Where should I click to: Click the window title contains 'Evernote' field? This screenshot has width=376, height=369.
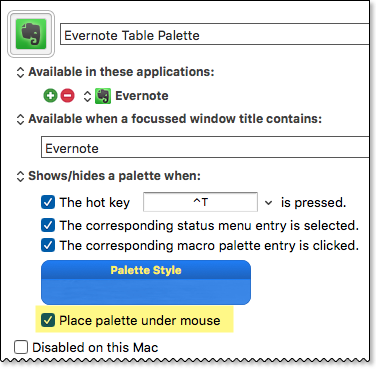(x=205, y=147)
